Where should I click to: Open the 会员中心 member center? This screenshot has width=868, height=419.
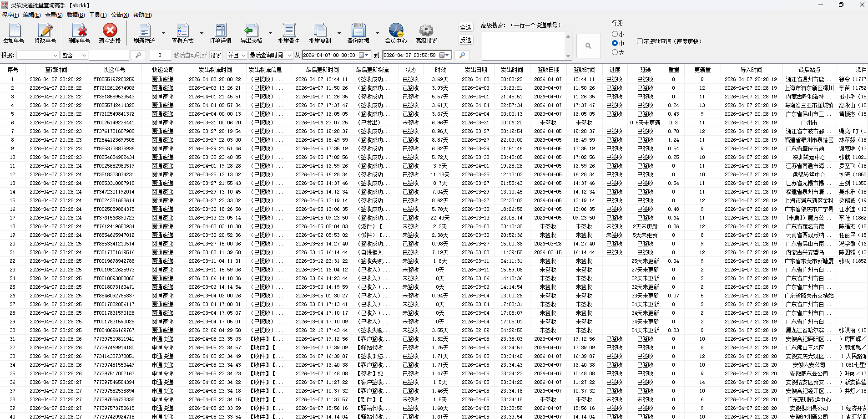pyautogui.click(x=396, y=33)
